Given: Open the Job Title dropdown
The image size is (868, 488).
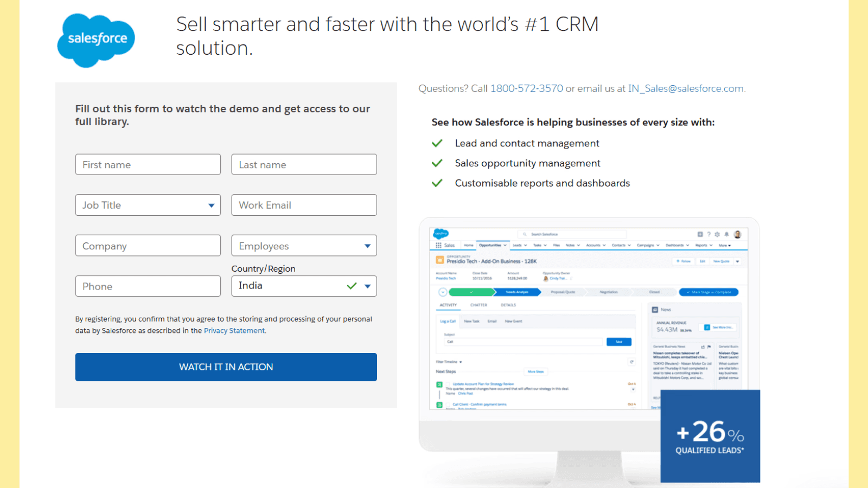Looking at the screenshot, I should pos(148,205).
